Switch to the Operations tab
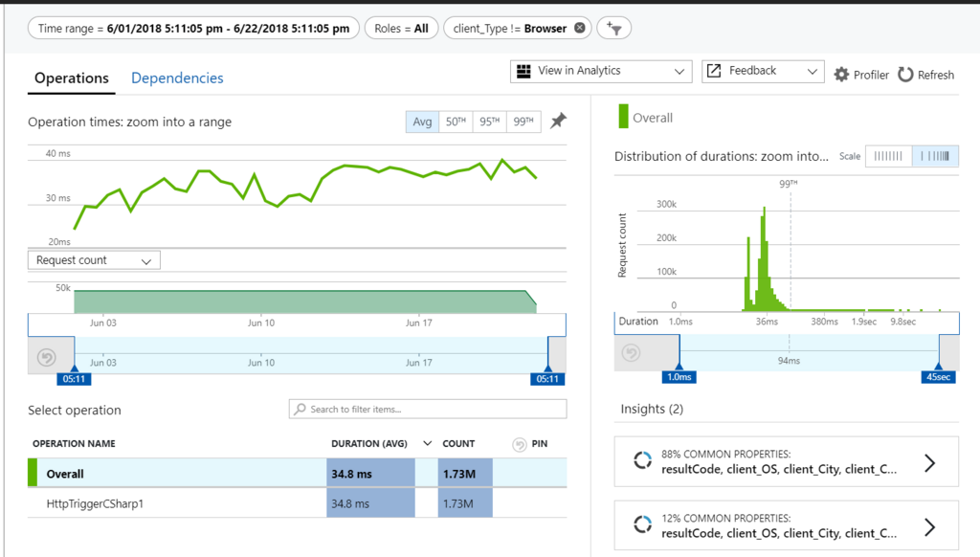Viewport: 980px width, 557px height. [71, 78]
